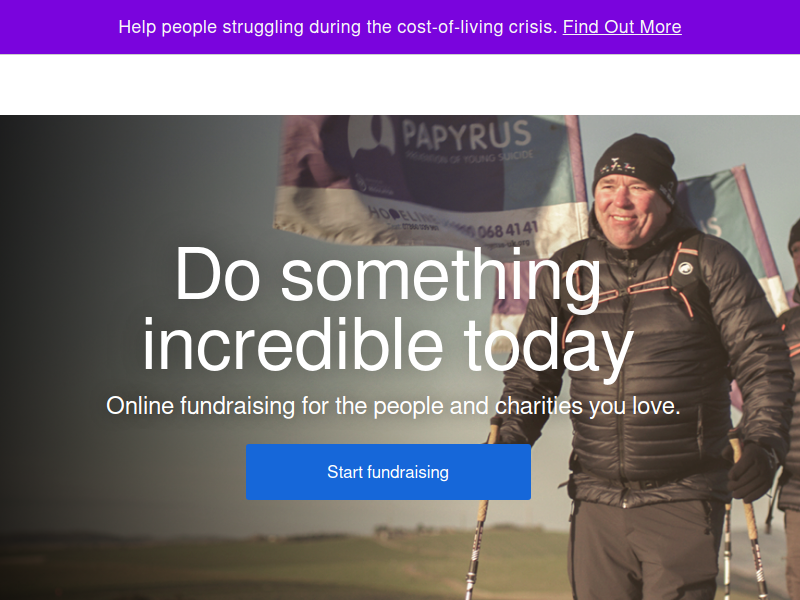The height and width of the screenshot is (600, 800).
Task: Click the round logo on the backpack strap
Action: pos(685,268)
